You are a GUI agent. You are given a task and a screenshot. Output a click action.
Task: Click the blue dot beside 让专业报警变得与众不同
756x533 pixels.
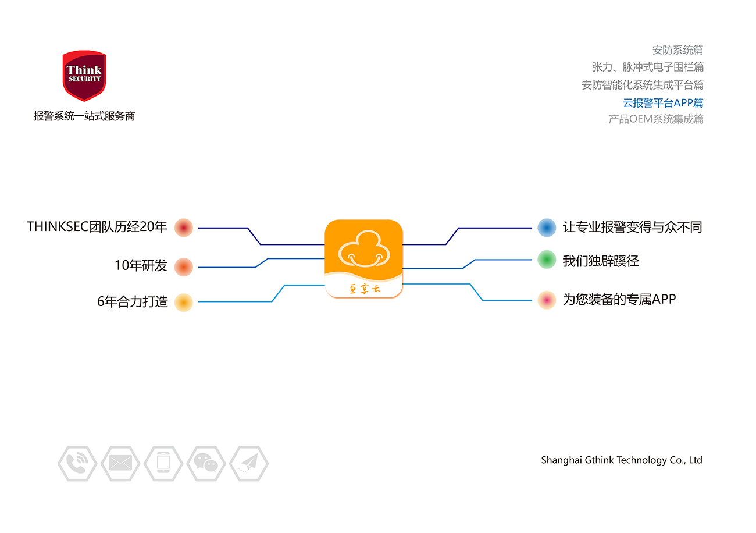click(547, 228)
